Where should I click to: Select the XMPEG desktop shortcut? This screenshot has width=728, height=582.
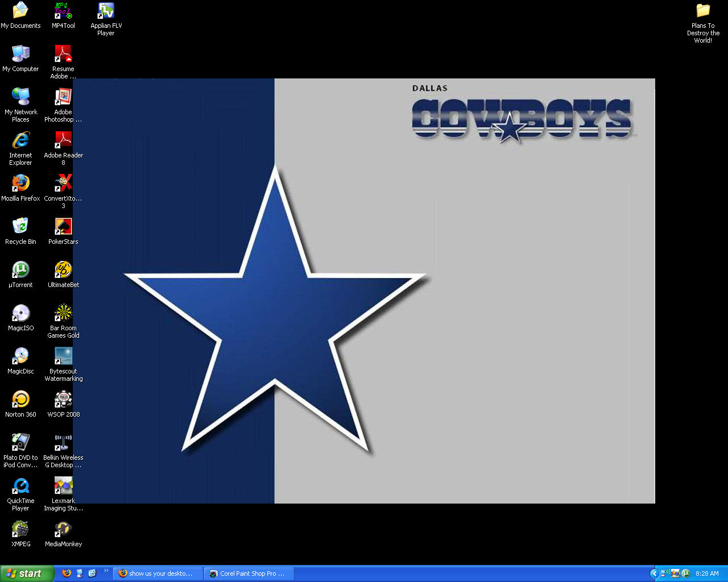point(20,534)
